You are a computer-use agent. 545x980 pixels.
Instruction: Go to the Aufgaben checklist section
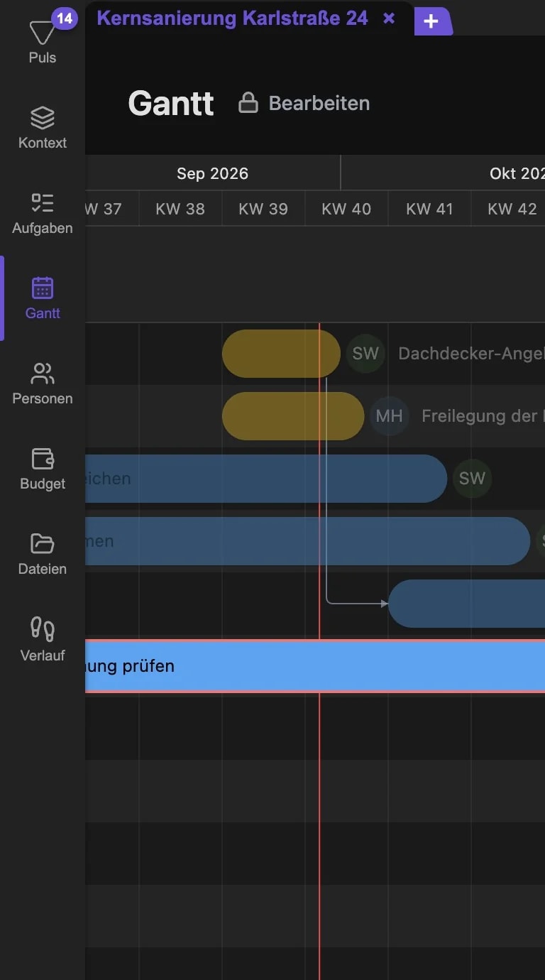pos(43,213)
